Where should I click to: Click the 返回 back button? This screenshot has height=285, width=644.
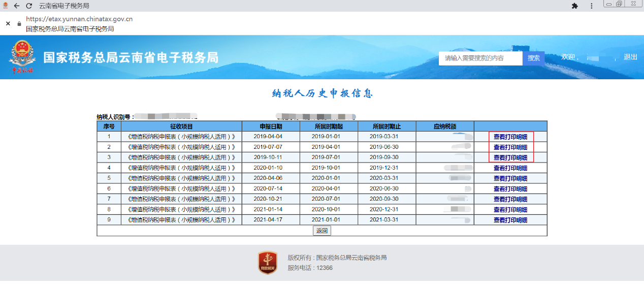[x=322, y=231]
